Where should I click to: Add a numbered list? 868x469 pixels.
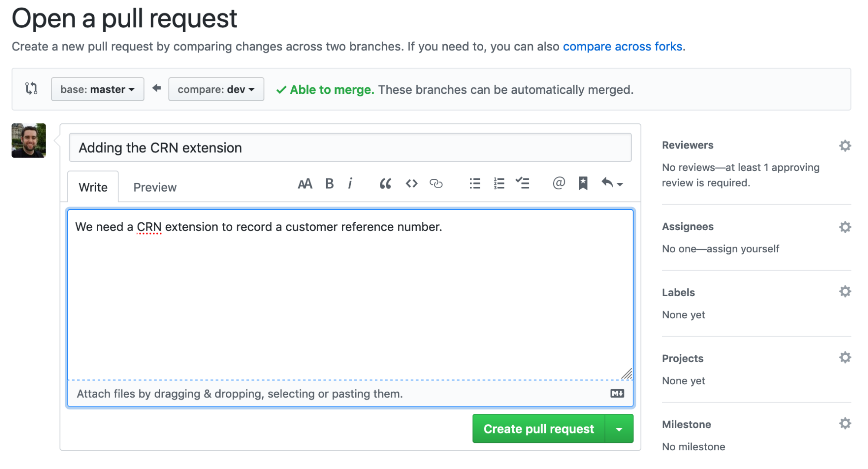(499, 184)
